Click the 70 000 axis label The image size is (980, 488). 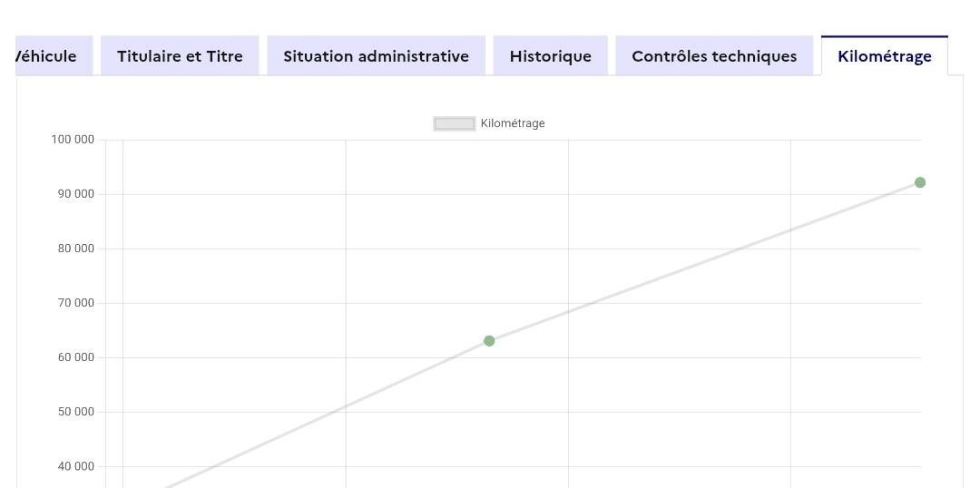[x=75, y=303]
